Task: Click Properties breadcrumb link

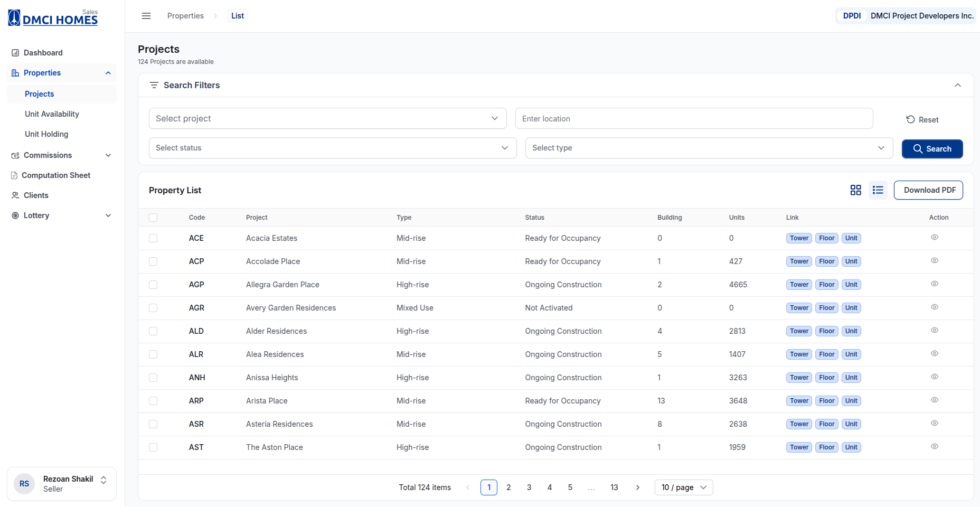Action: pos(185,16)
